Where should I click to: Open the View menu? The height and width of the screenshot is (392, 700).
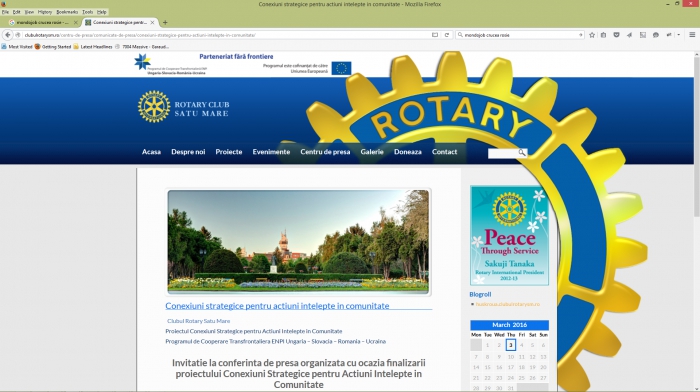[29, 12]
